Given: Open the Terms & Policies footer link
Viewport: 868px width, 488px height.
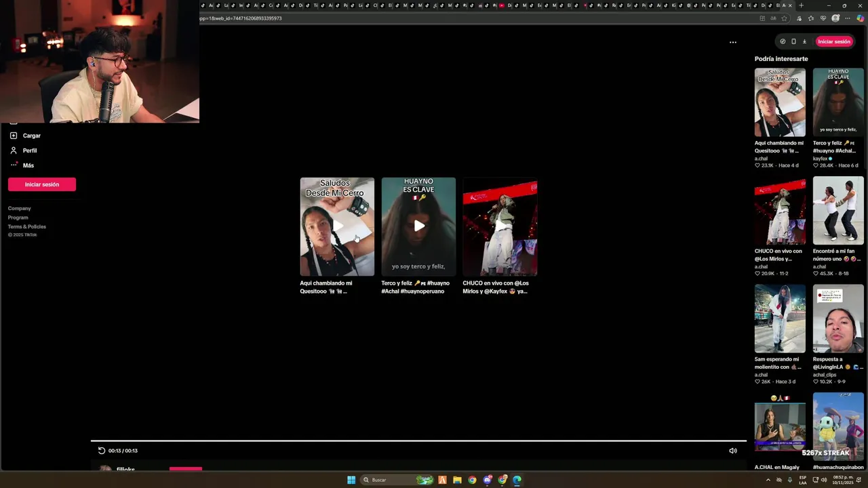Looking at the screenshot, I should point(27,226).
